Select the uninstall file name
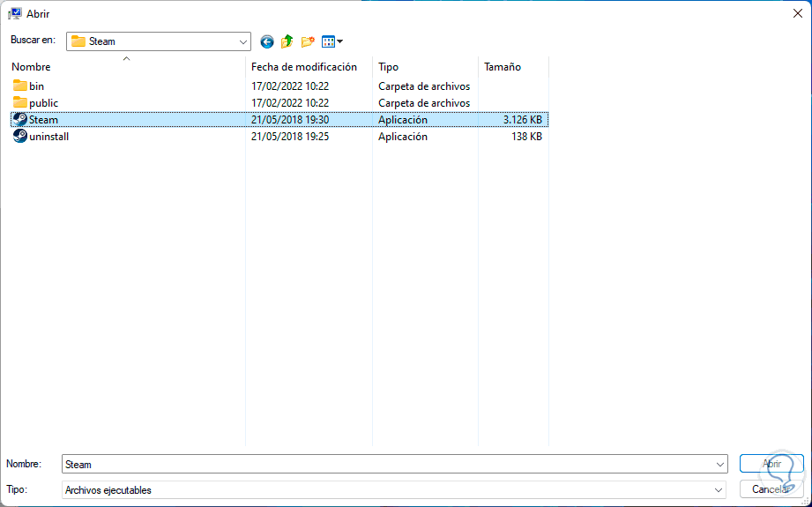812x507 pixels. 49,137
